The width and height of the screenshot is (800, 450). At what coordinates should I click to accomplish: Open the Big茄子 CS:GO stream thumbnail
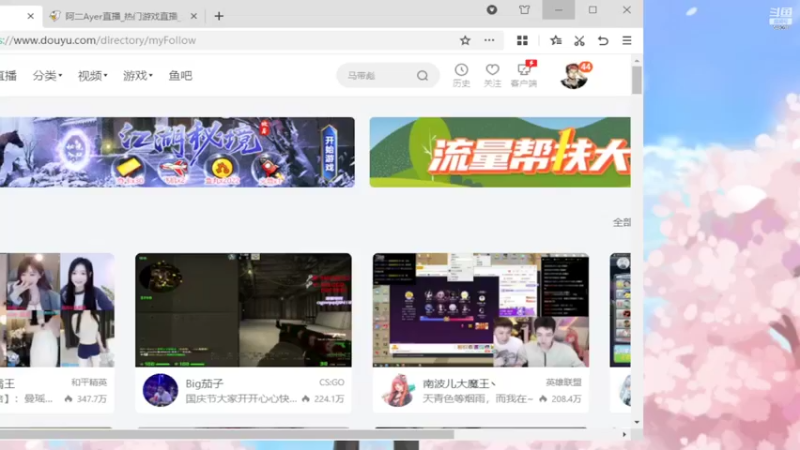point(243,310)
